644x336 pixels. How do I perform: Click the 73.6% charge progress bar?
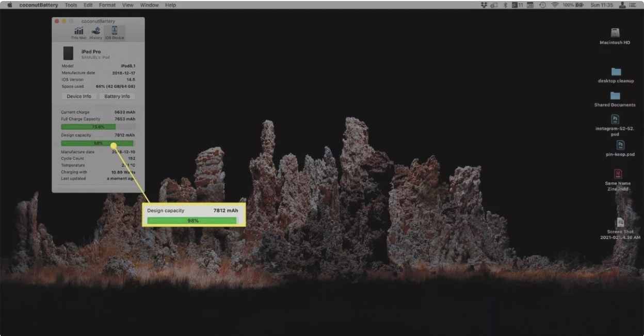98,127
